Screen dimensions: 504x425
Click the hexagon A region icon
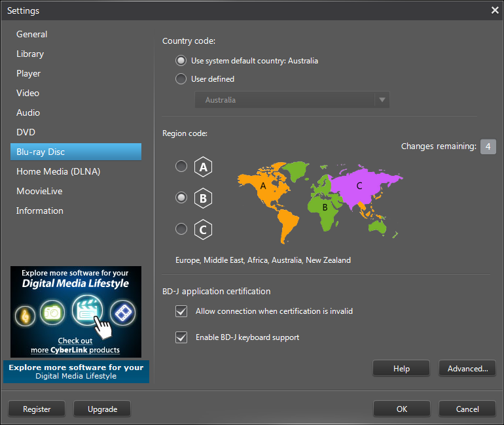pos(204,167)
